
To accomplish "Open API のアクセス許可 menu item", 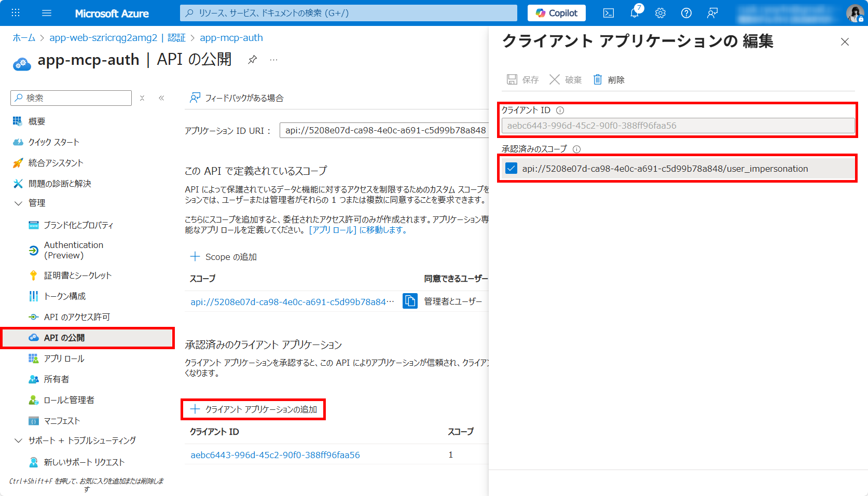I will [77, 317].
